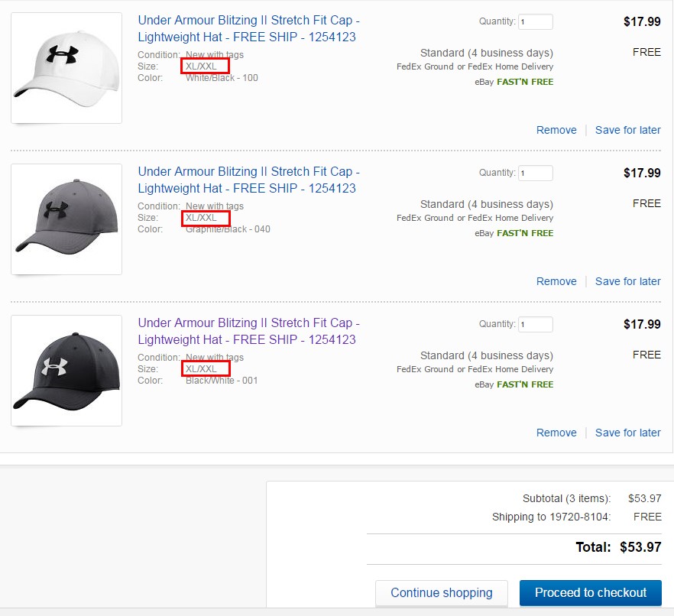This screenshot has height=616, width=674.
Task: Click the quantity field for the white cap
Action: (535, 22)
